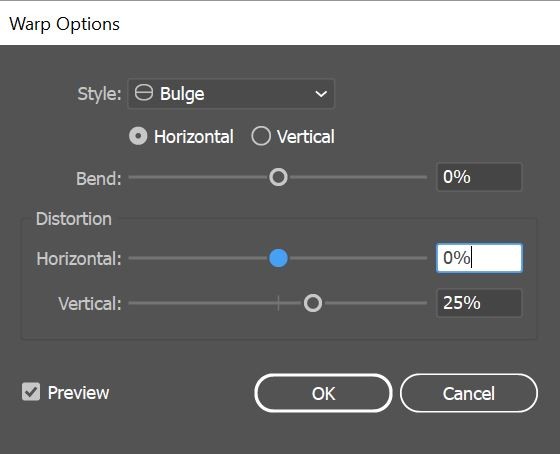Select the Vertical radio button
Image resolution: width=560 pixels, height=454 pixels.
point(261,136)
